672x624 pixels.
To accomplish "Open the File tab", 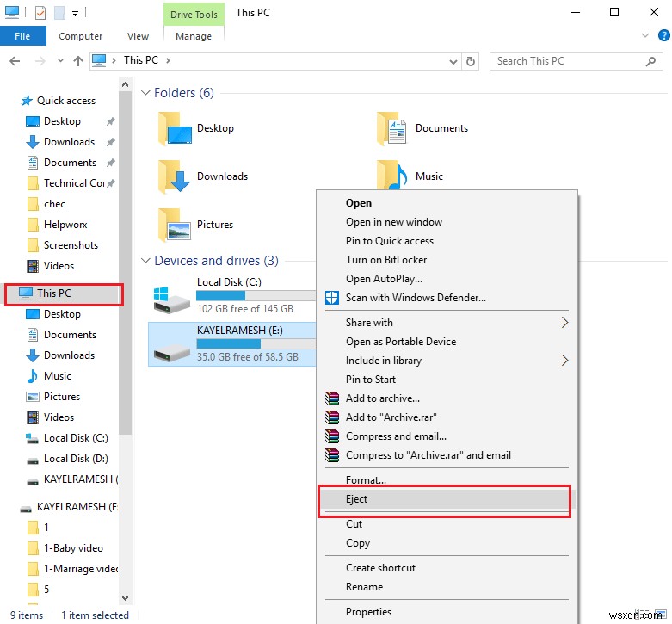I will (22, 36).
